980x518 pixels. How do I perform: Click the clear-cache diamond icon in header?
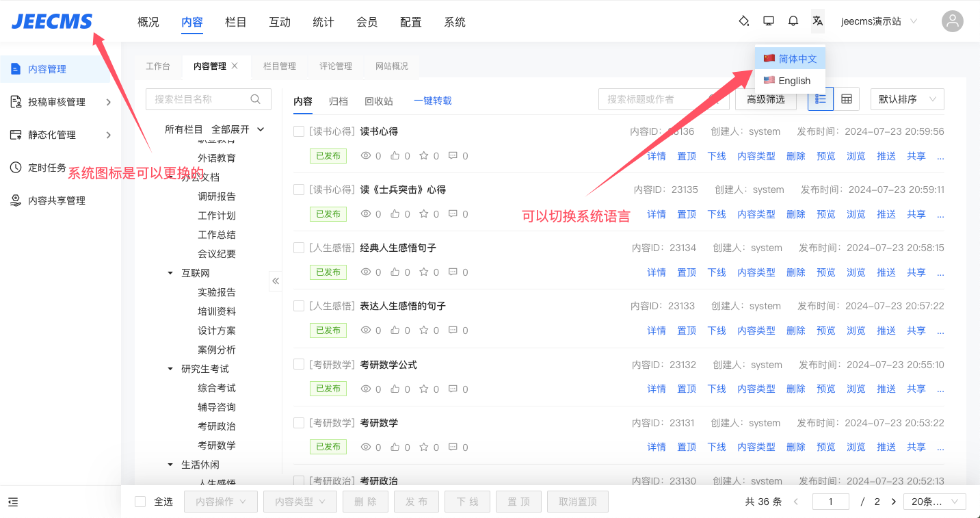(743, 21)
